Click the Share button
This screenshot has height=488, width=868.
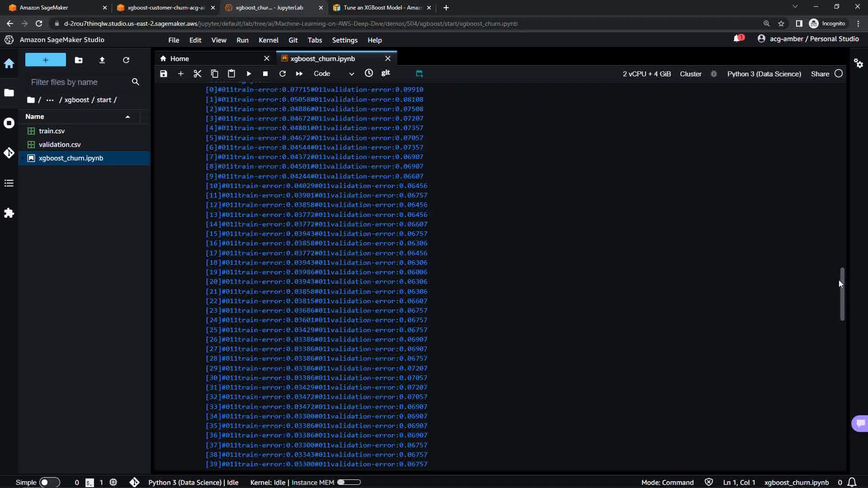pos(820,74)
